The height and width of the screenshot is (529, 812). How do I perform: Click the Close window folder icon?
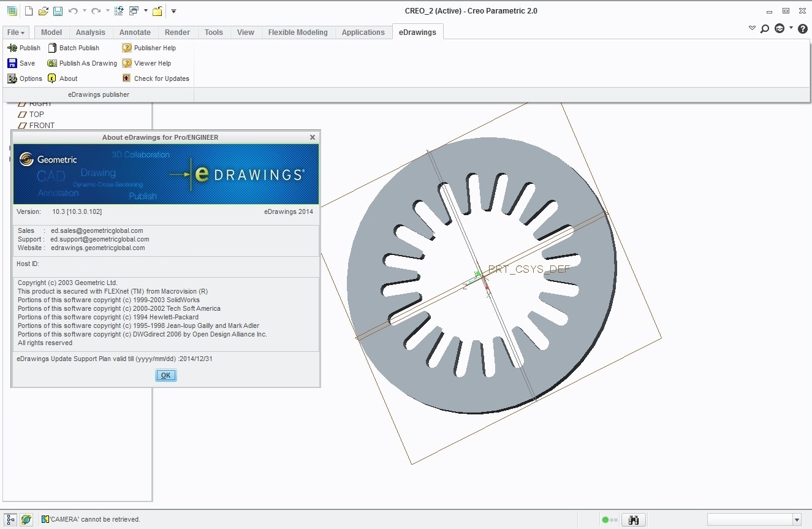pos(157,11)
